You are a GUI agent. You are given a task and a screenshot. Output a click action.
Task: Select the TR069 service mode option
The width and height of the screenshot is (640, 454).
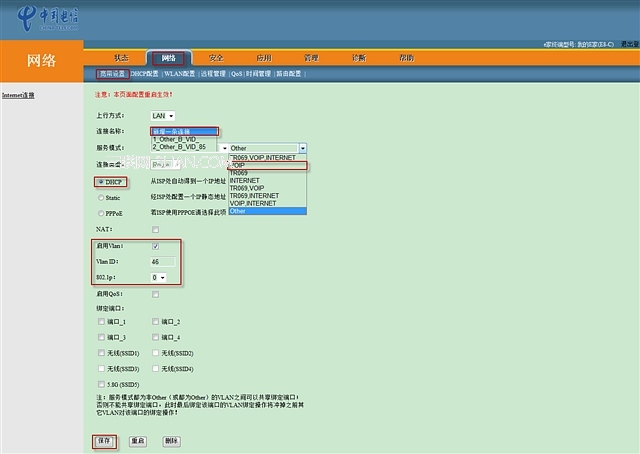(267, 173)
